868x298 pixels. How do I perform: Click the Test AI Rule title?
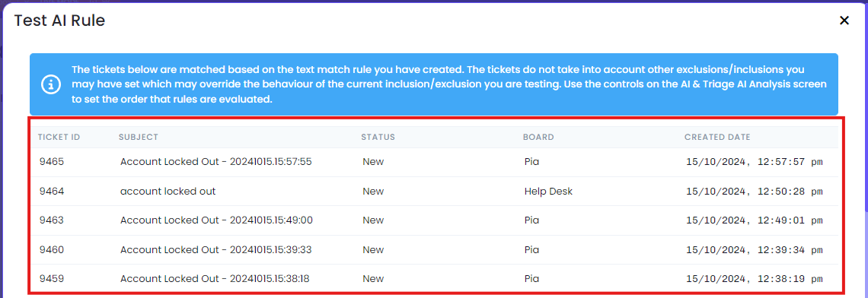click(60, 21)
